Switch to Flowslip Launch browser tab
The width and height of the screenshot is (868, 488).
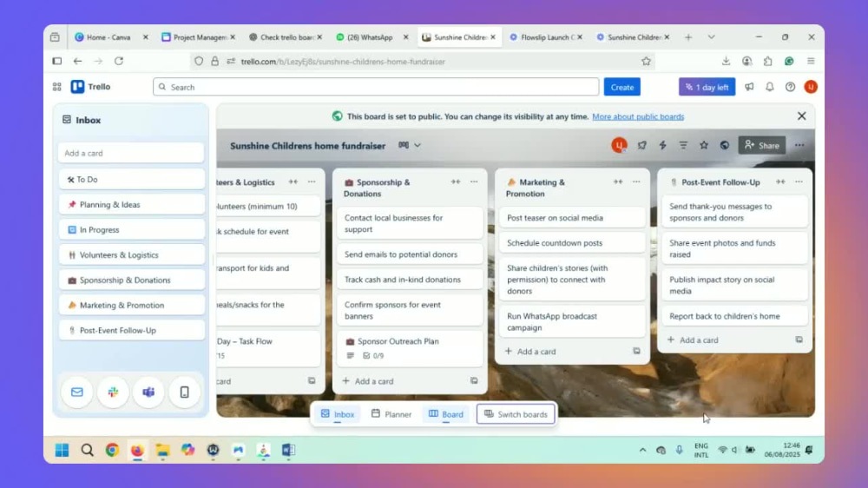coord(545,37)
